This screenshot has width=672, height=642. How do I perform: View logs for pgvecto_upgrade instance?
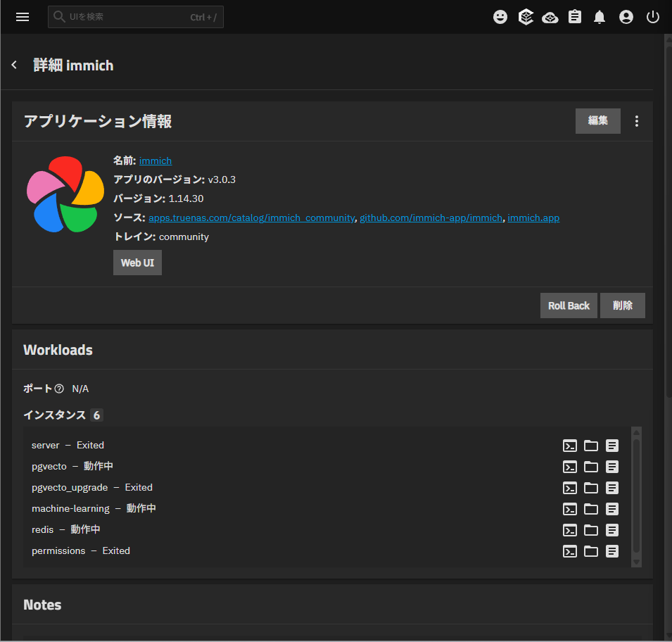point(612,488)
